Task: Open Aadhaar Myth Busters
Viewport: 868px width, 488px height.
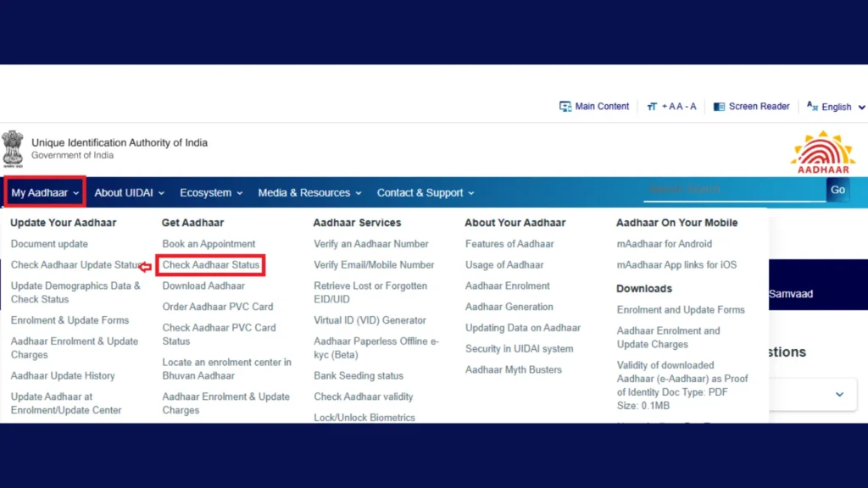Action: [x=513, y=370]
